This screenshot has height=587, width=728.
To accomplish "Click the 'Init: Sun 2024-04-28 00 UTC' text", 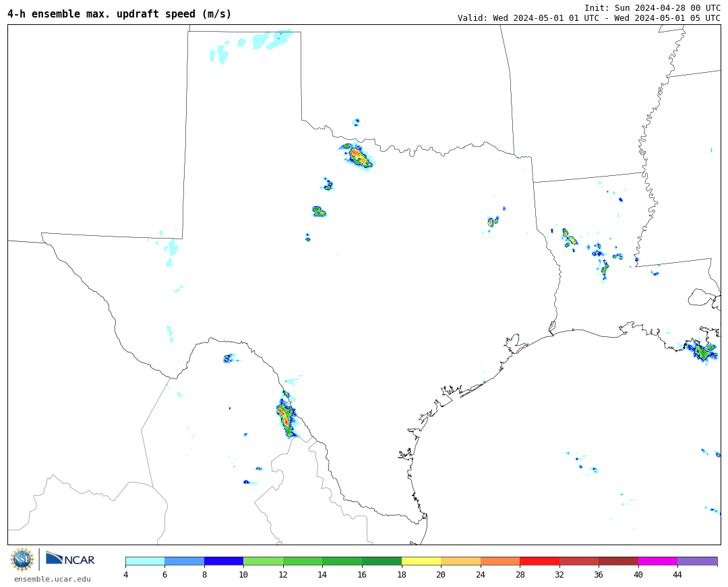I will point(653,8).
